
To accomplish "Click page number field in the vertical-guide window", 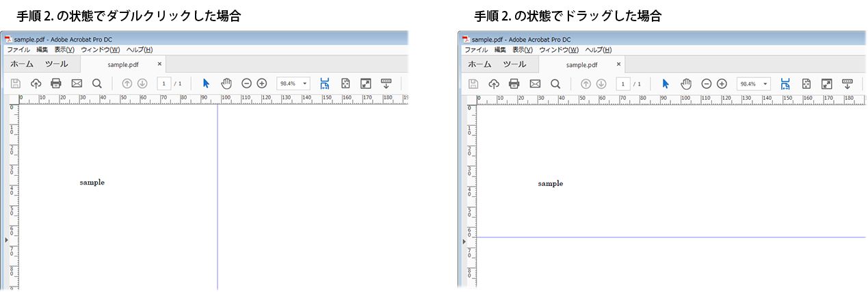I will [164, 83].
